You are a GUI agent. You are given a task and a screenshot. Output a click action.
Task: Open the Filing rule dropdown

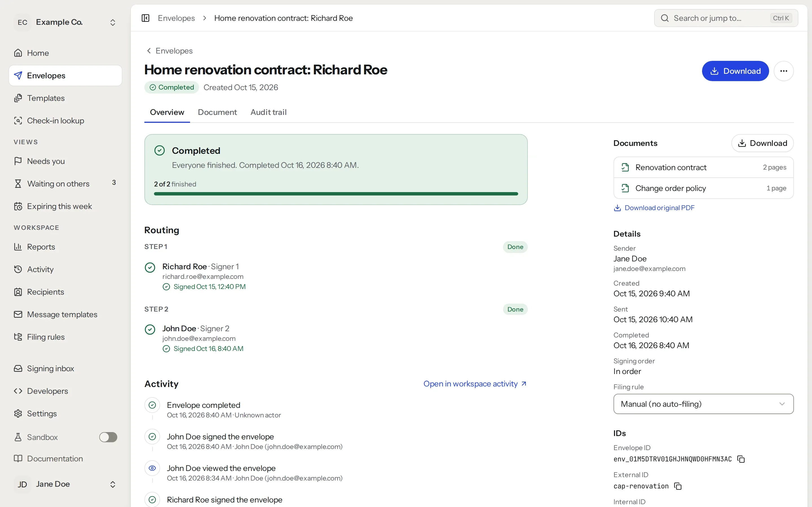click(x=703, y=404)
